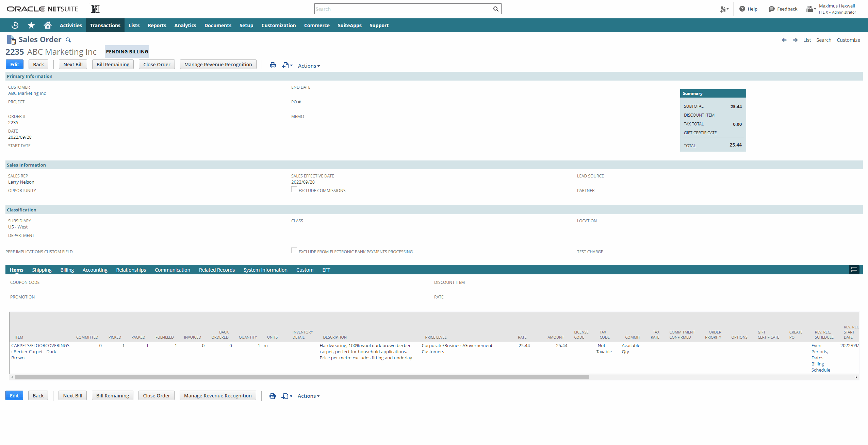868x445 pixels.
Task: Click the Sales Order quick search magnifier
Action: [68, 40]
